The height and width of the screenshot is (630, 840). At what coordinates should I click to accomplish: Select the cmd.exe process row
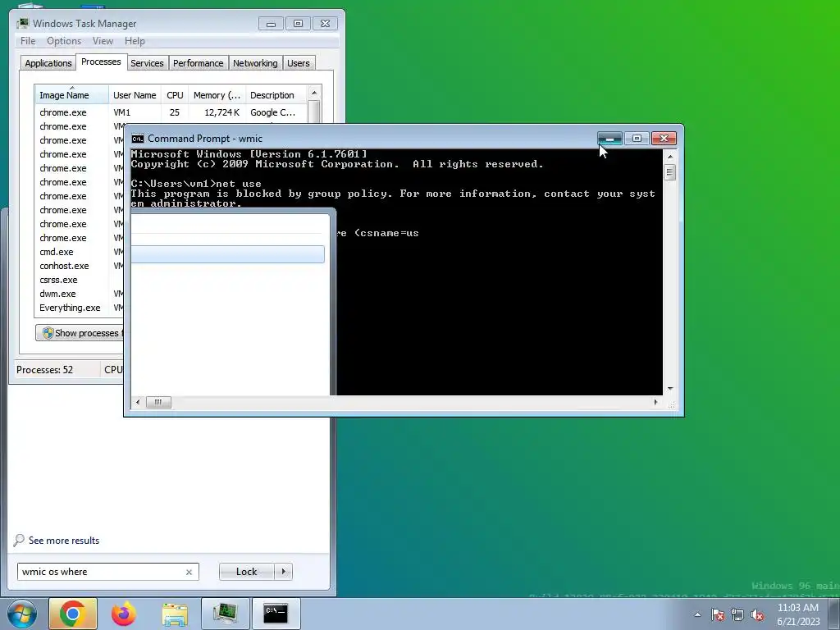(x=80, y=252)
